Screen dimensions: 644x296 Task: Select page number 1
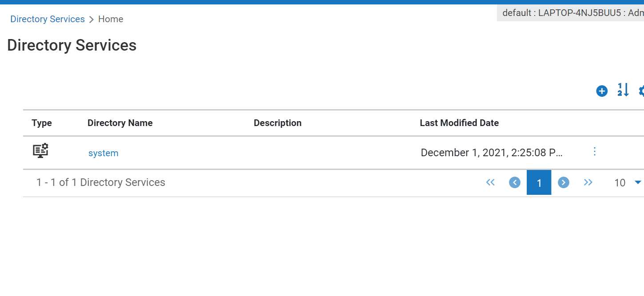pos(539,182)
